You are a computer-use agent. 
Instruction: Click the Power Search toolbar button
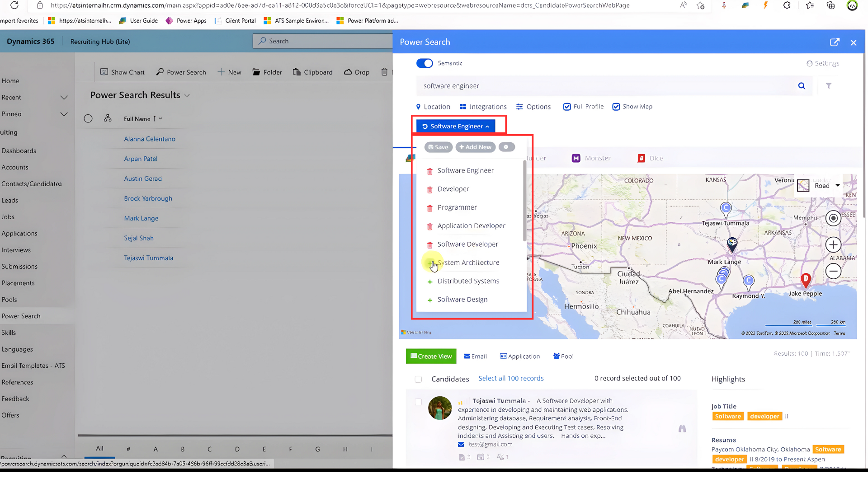pos(181,72)
